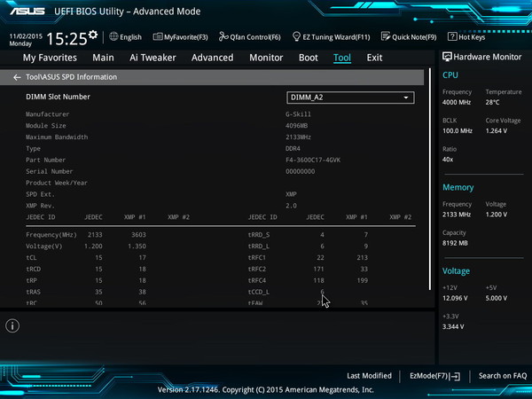Click the globe language icon
Viewport: 532px width, 399px height.
click(x=113, y=36)
